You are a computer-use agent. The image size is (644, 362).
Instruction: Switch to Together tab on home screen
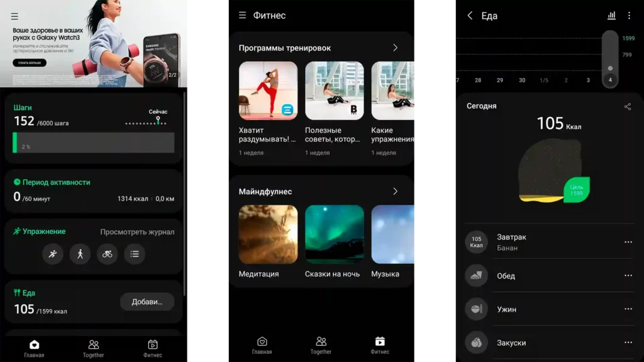[93, 349]
